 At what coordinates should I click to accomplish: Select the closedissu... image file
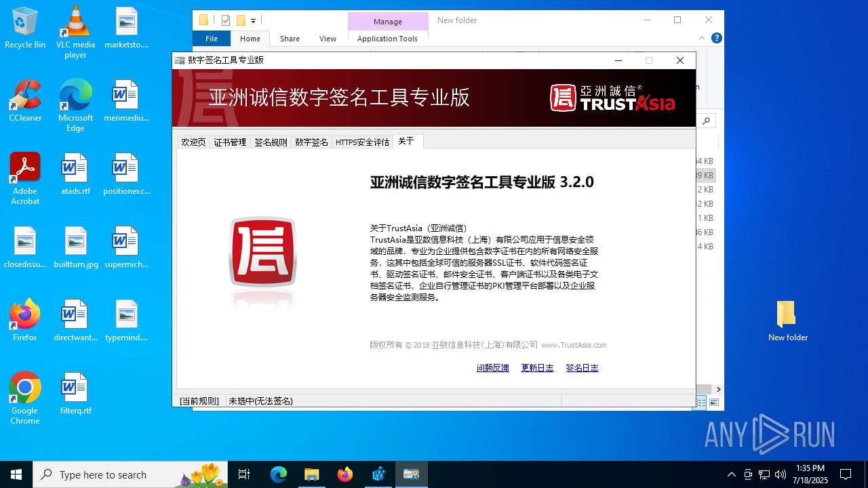pos(25,247)
